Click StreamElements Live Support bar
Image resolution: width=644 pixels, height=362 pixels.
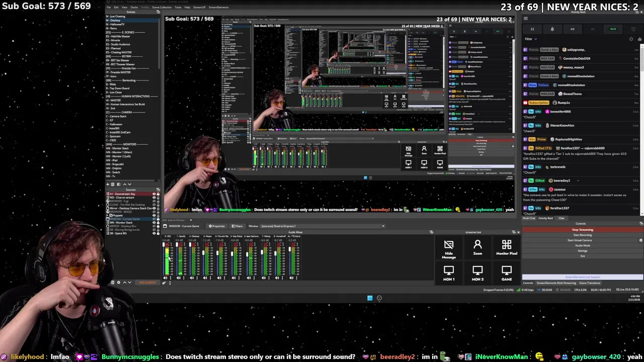[583, 277]
